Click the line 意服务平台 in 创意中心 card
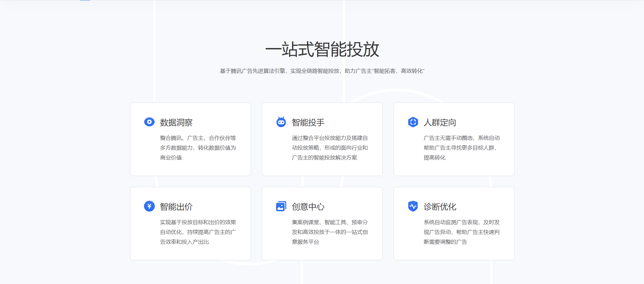Image resolution: width=644 pixels, height=284 pixels. 305,242
